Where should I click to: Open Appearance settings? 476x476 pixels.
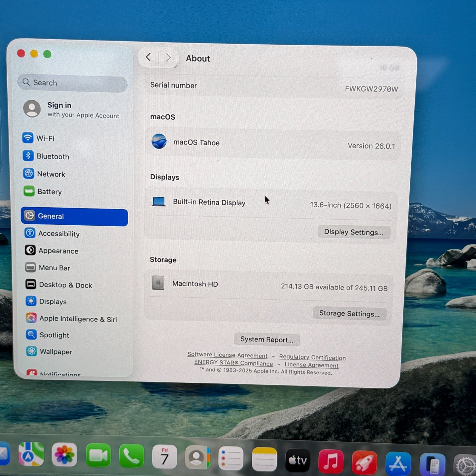pos(58,251)
